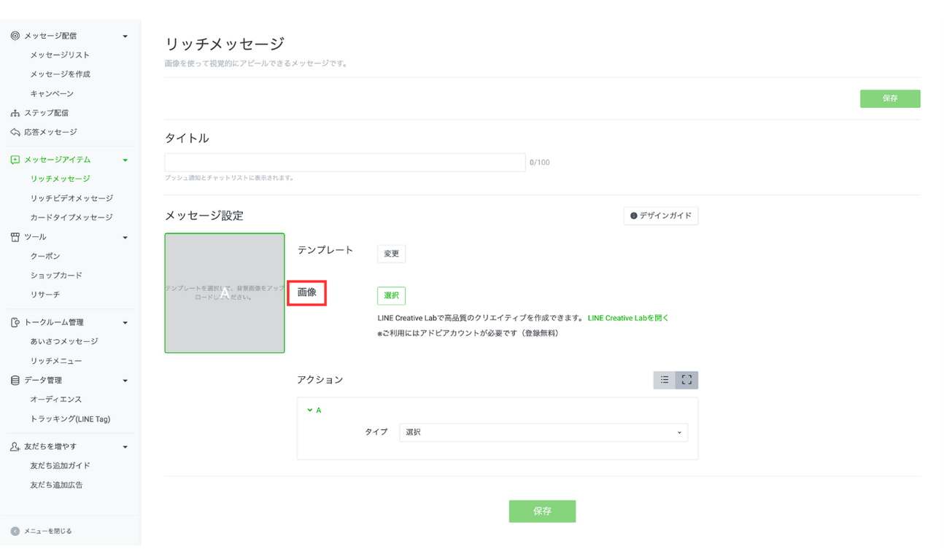Open キャンペーン in sidebar
Screen dimensions: 944x560
click(x=52, y=94)
